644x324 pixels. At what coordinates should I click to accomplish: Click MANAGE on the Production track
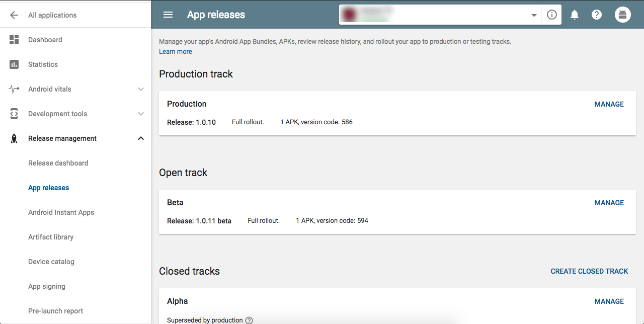point(609,104)
